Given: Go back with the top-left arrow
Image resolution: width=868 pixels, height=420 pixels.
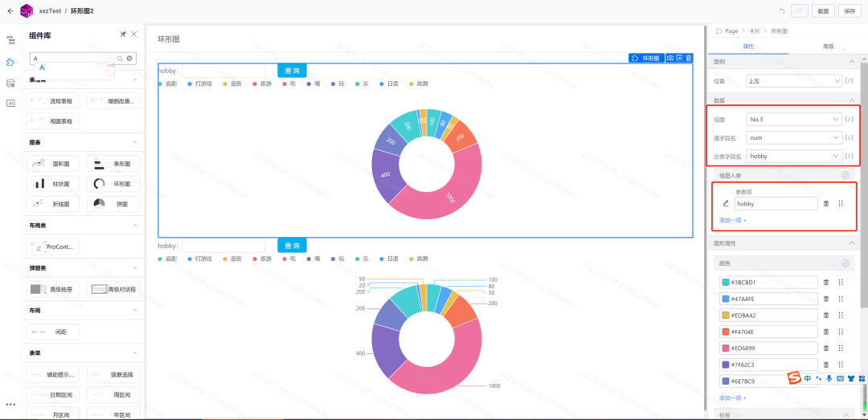Looking at the screenshot, I should tap(10, 10).
